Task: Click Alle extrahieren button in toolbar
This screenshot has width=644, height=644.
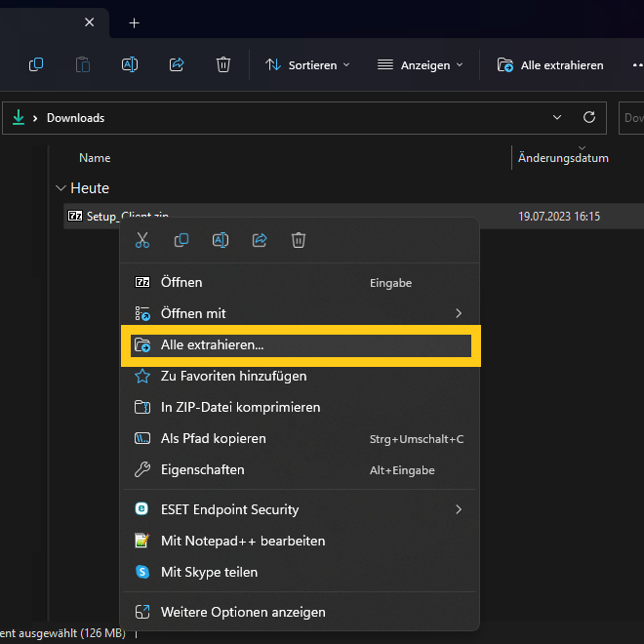Action: tap(550, 65)
